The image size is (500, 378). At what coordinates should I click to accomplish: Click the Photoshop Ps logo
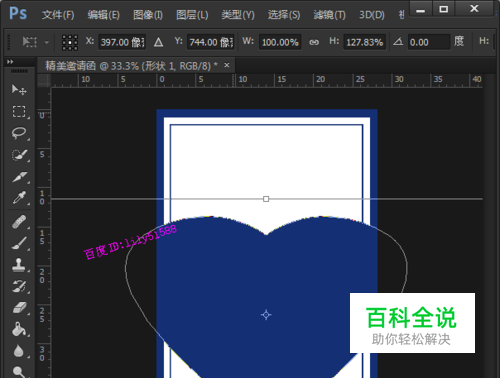(x=18, y=14)
